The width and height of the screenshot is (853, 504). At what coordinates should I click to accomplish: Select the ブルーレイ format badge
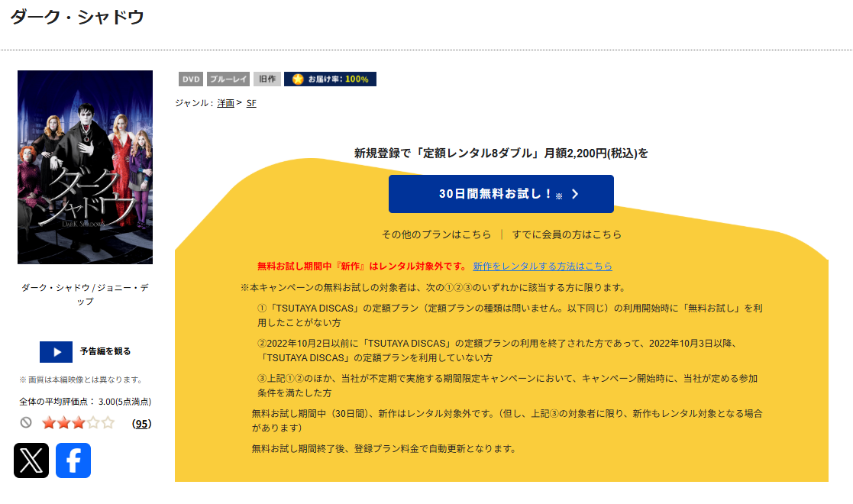coord(228,79)
